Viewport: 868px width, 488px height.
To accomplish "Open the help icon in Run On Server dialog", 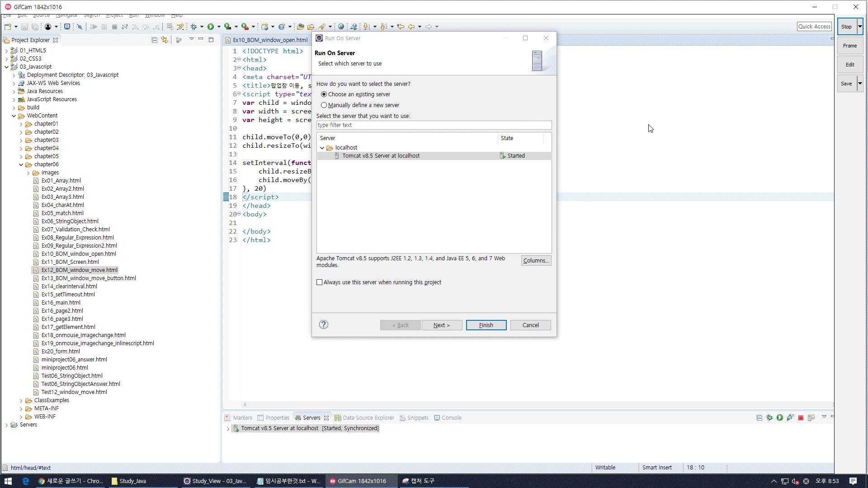I will point(324,324).
